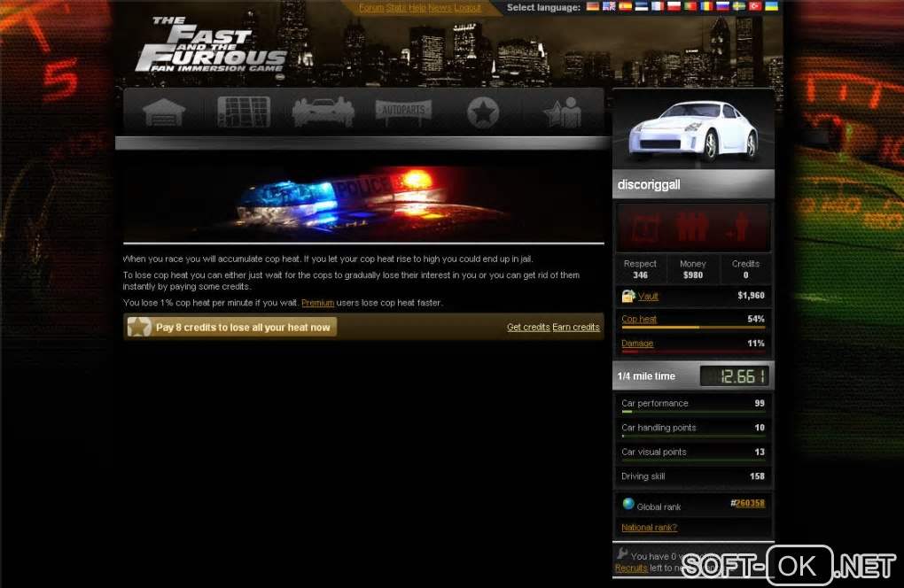Select the Polish flag language
This screenshot has width=904, height=588.
(x=674, y=7)
